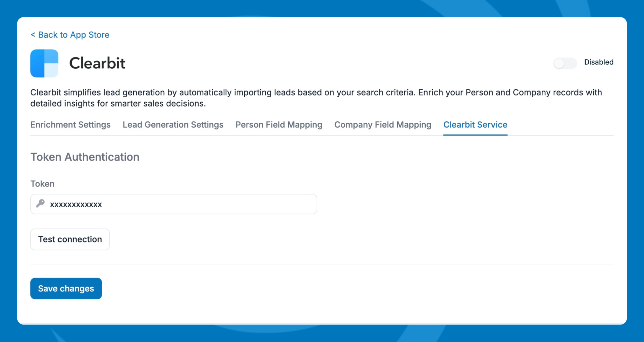Click the Clearbit logo icon

44,63
